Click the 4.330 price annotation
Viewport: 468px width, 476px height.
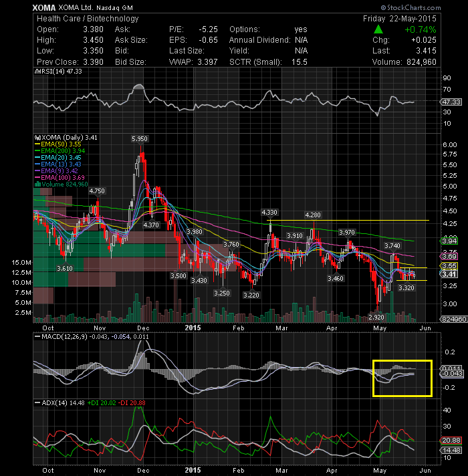pyautogui.click(x=269, y=212)
